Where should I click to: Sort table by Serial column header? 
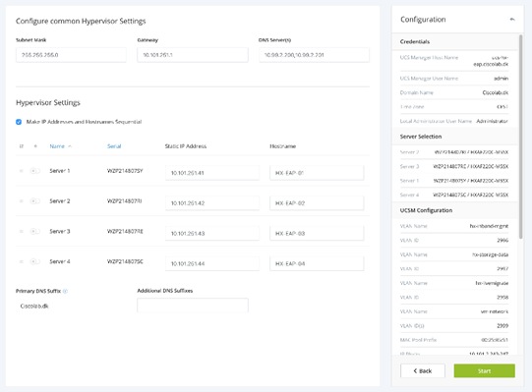pyautogui.click(x=114, y=146)
